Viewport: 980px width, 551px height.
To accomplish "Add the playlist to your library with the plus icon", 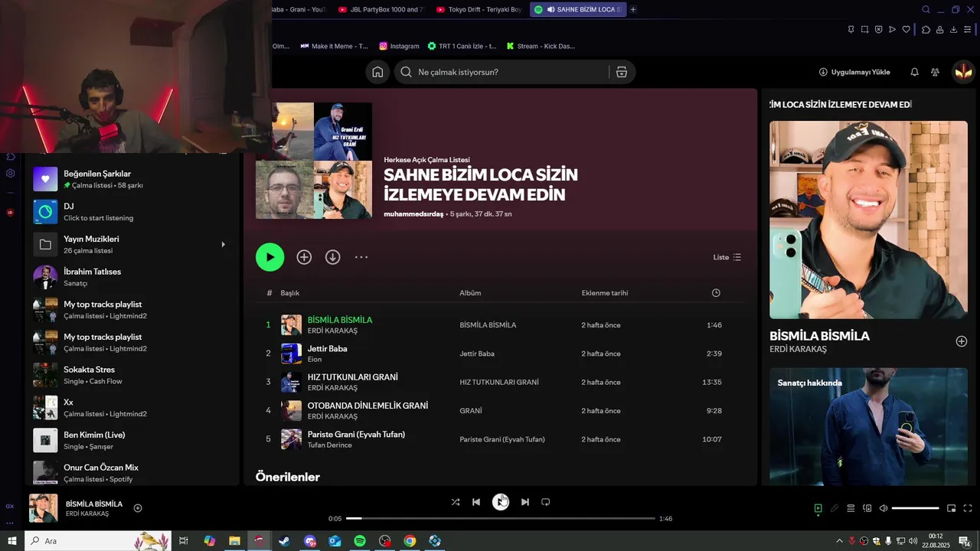I will point(304,257).
